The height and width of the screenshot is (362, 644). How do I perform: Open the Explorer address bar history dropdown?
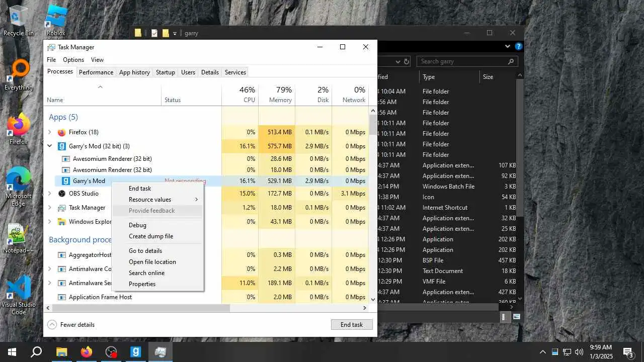[x=398, y=61]
